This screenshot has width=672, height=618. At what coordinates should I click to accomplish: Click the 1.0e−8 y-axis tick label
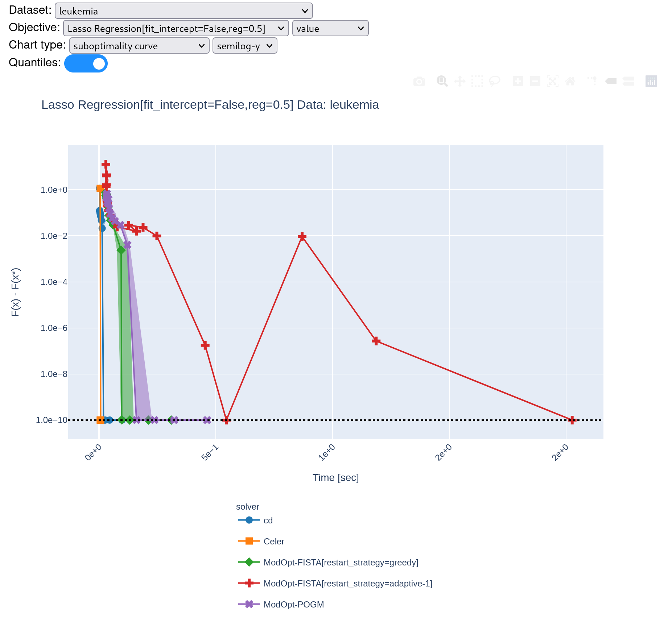pyautogui.click(x=54, y=374)
